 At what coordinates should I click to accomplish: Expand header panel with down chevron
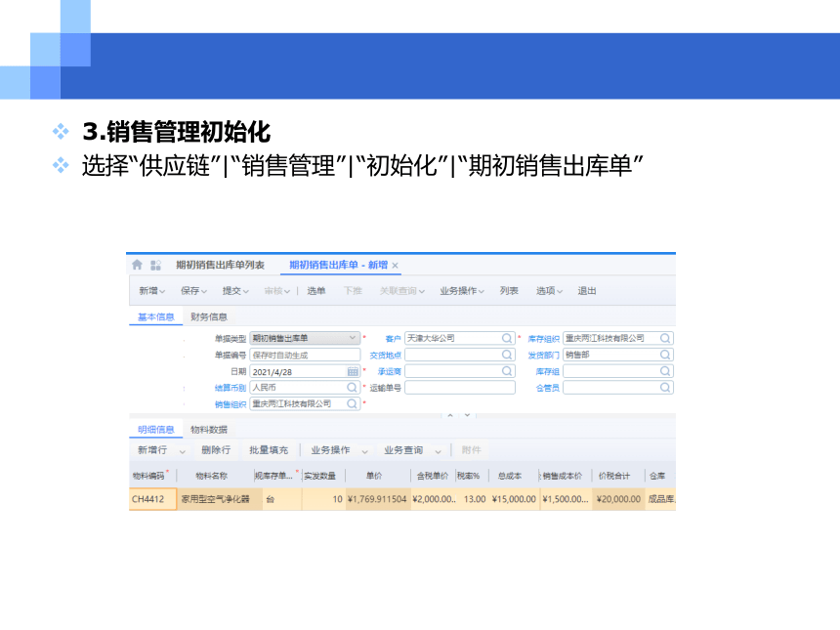(x=468, y=415)
